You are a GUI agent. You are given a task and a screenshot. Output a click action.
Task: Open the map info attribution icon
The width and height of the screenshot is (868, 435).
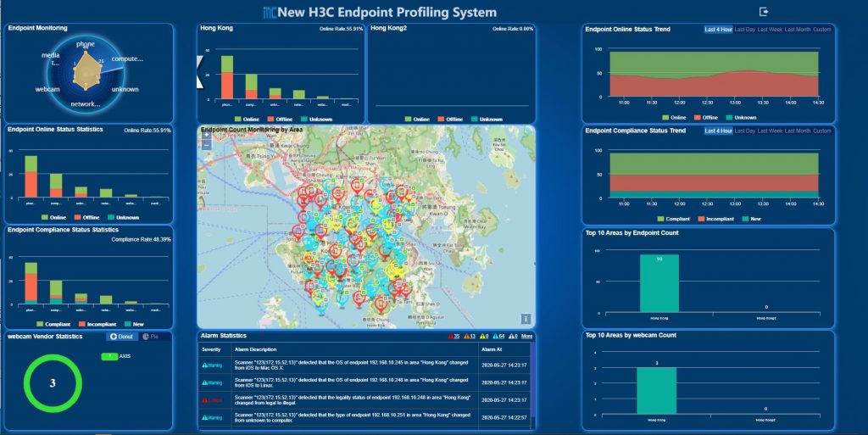point(526,319)
